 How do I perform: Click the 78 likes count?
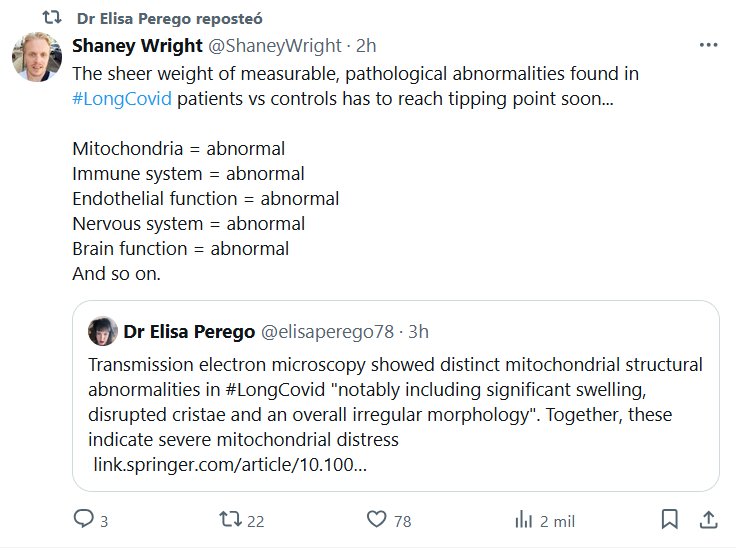[x=402, y=520]
